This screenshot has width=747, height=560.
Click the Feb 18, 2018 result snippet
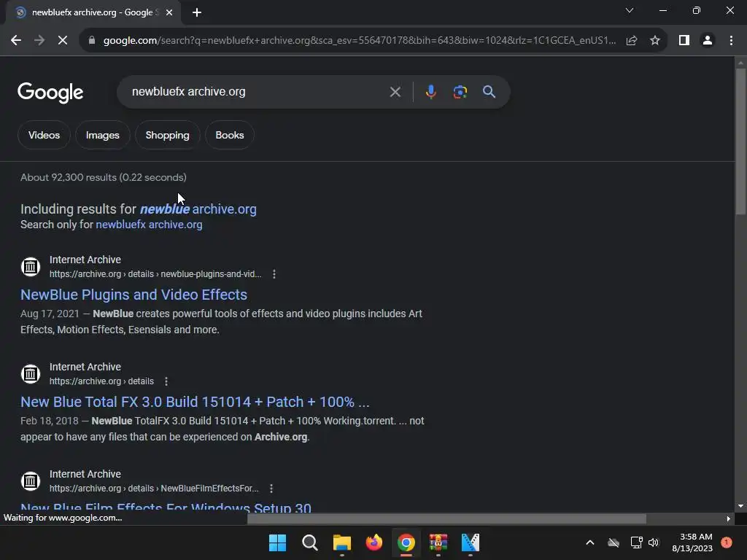pos(222,429)
